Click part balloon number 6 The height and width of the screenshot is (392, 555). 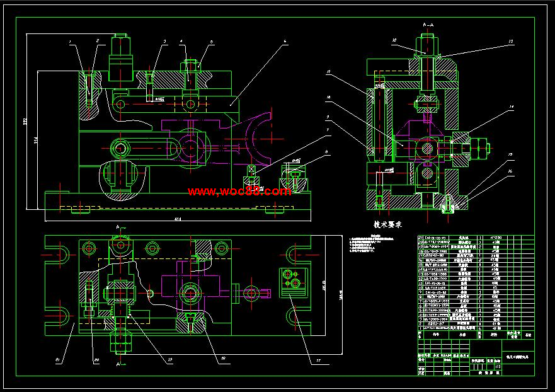pyautogui.click(x=285, y=41)
